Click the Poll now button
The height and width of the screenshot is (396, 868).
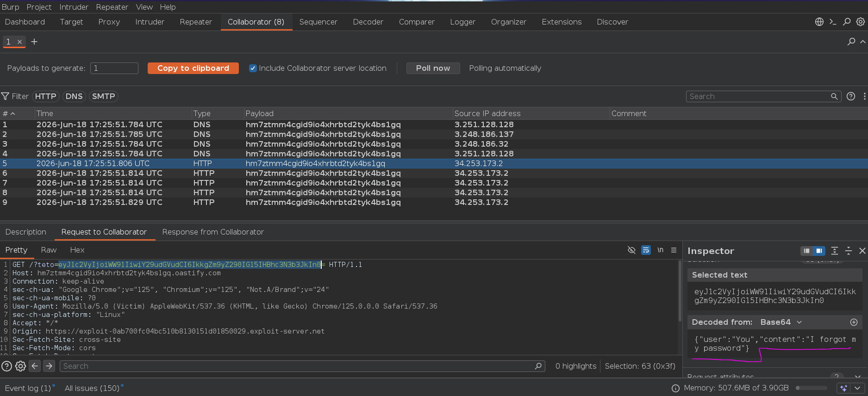(x=433, y=68)
